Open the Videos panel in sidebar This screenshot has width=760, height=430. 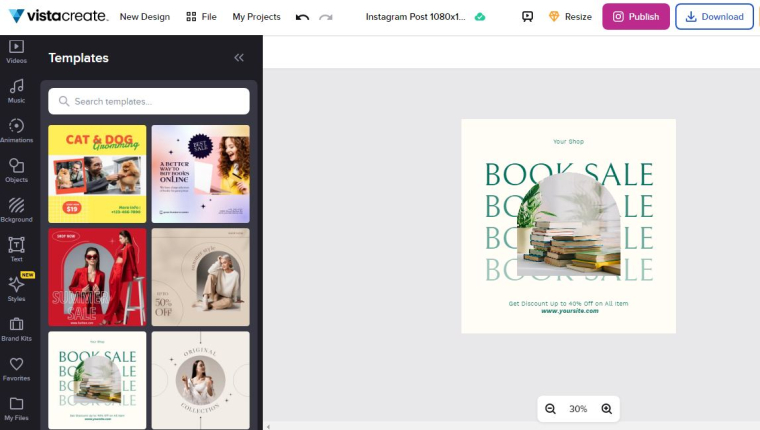pos(16,51)
